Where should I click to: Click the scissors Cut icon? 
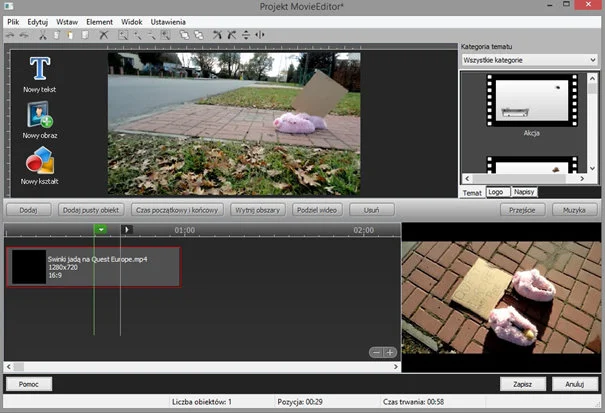click(x=42, y=35)
